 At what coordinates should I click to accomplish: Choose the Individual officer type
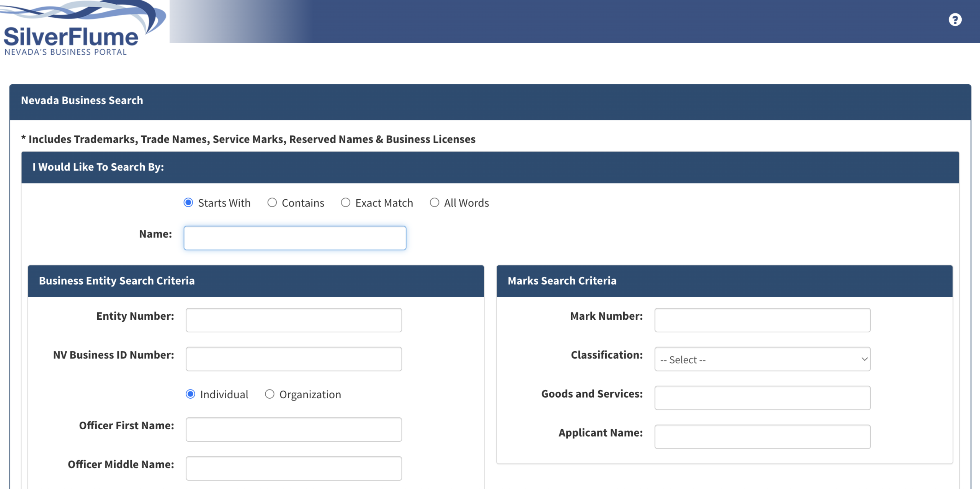pos(190,394)
